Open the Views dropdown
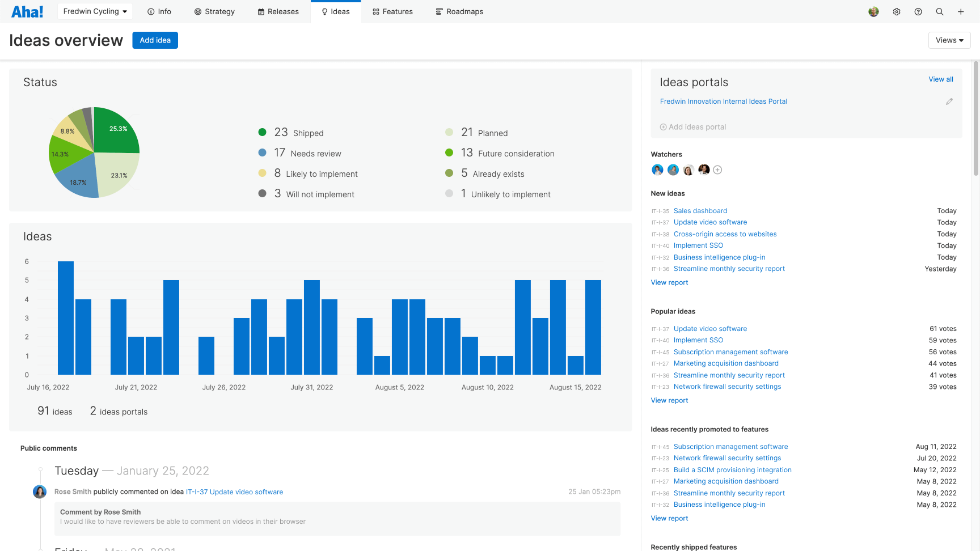The image size is (980, 551). pyautogui.click(x=949, y=40)
